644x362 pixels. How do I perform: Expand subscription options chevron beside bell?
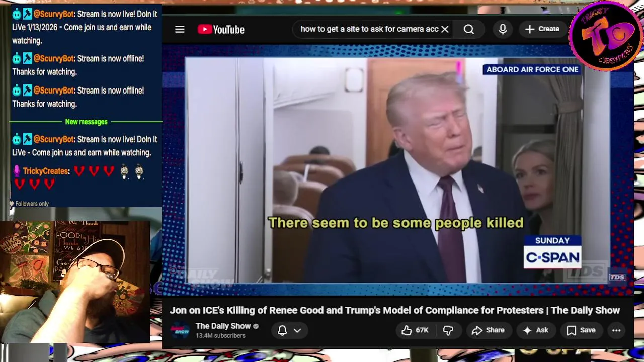[297, 330]
